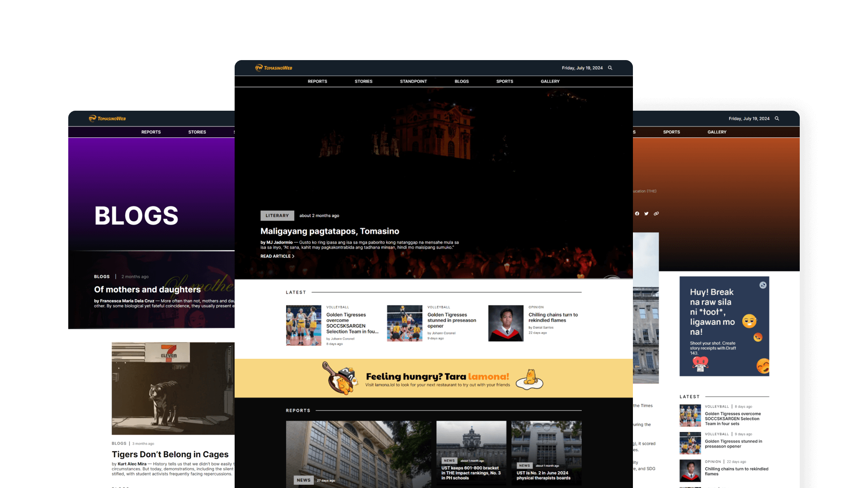This screenshot has width=868, height=488.
Task: Share the article via the Twitter icon
Action: click(646, 214)
